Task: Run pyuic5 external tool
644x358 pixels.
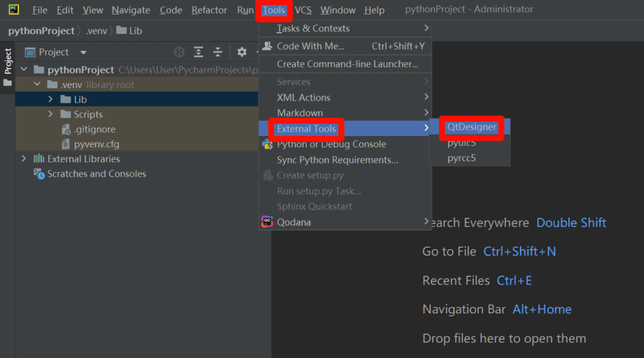Action: pos(470,143)
